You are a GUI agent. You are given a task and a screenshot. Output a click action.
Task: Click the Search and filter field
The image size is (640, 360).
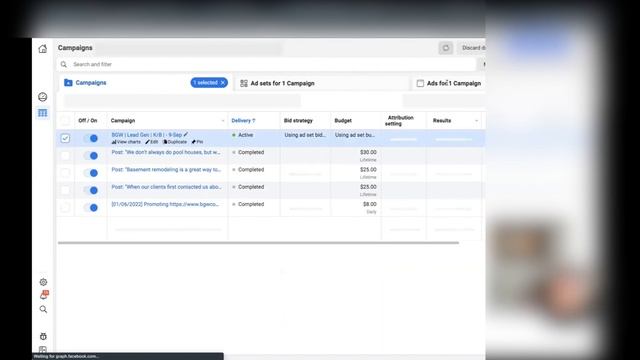coord(266,64)
